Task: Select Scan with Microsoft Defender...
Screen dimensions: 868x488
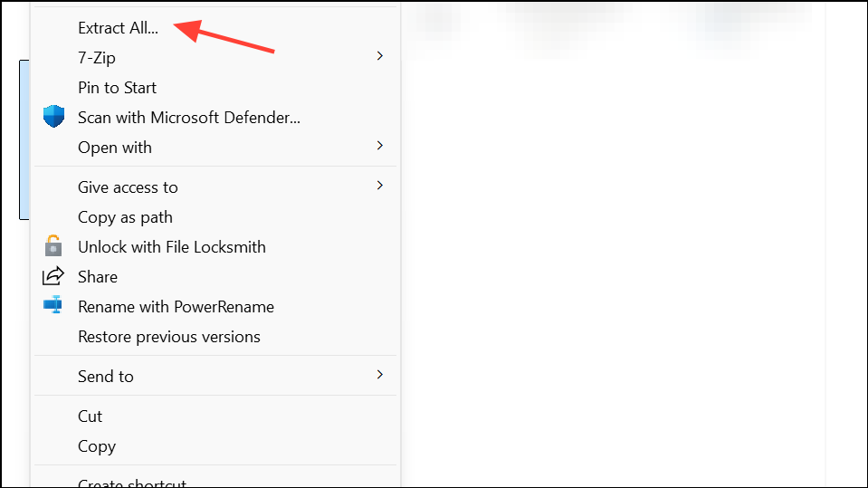Action: click(x=189, y=118)
